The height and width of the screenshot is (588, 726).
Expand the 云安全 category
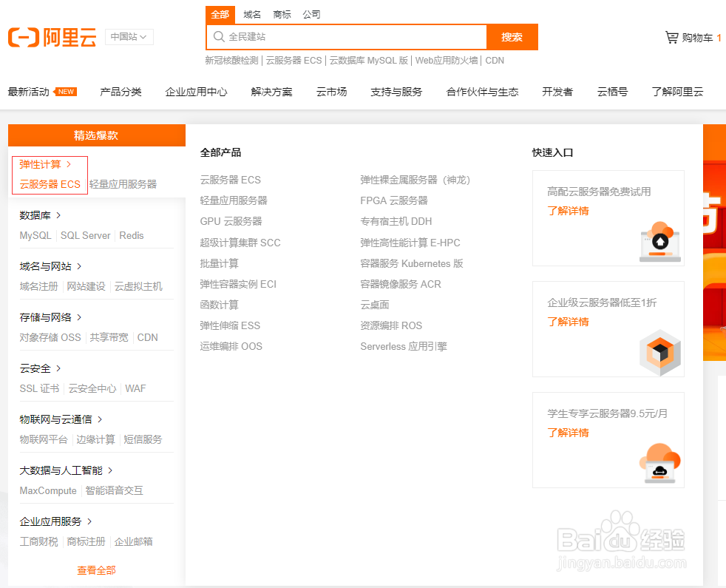(40, 368)
